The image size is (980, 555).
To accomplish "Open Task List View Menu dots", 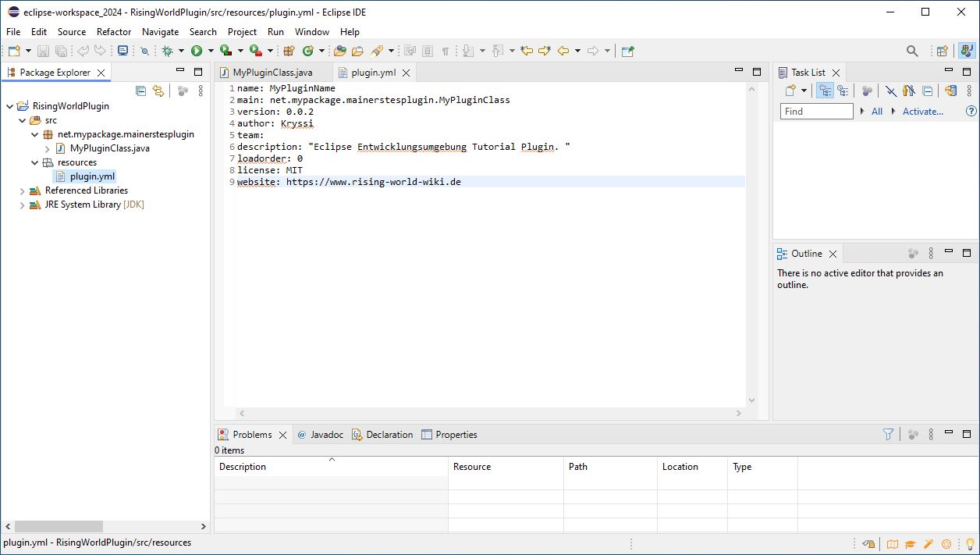I will (x=969, y=91).
